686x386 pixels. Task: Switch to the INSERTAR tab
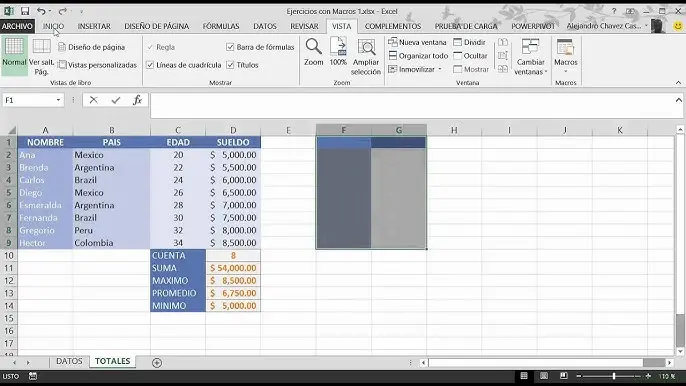[x=94, y=26]
